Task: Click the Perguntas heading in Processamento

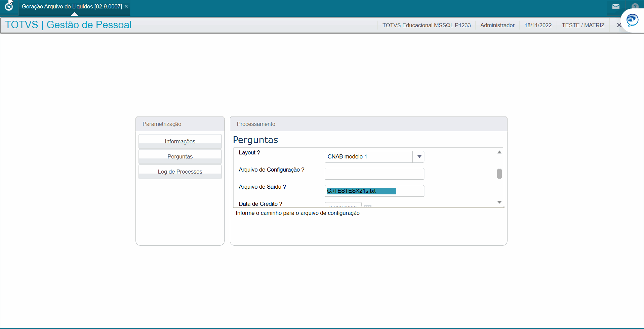Action: pyautogui.click(x=255, y=140)
